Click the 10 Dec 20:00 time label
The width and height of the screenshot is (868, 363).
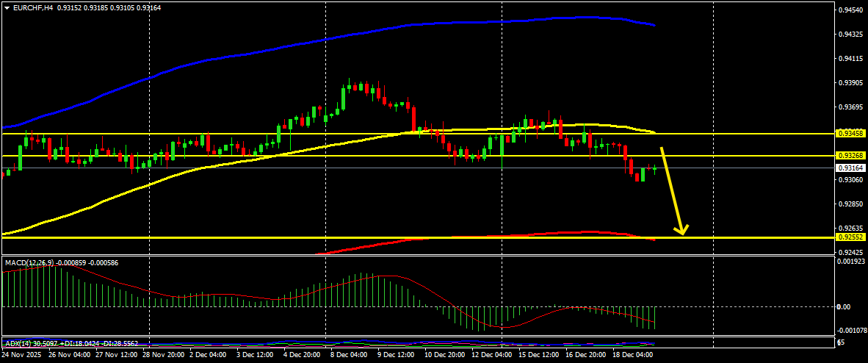[x=446, y=353]
